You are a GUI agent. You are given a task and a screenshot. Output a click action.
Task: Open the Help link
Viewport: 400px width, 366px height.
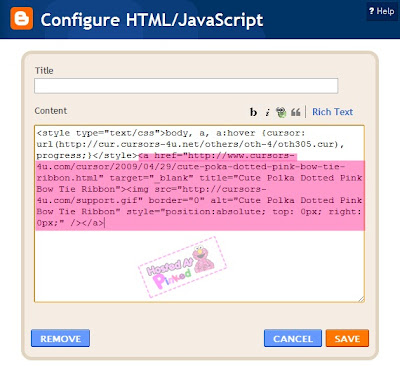[x=382, y=11]
